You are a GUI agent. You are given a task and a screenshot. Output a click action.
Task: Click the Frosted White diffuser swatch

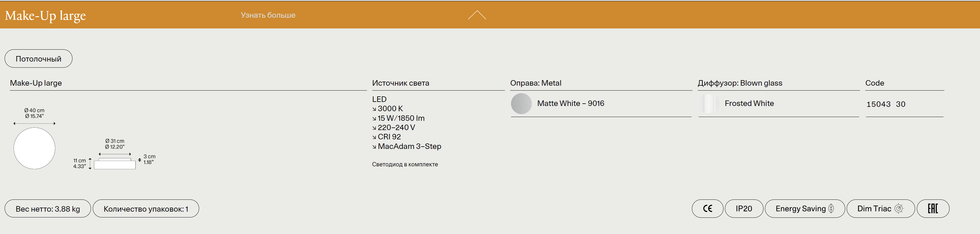point(708,104)
